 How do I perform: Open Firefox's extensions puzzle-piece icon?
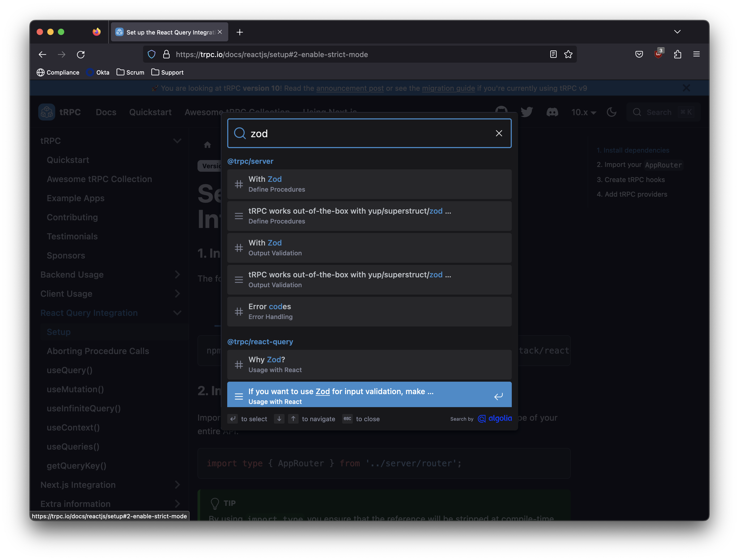677,54
